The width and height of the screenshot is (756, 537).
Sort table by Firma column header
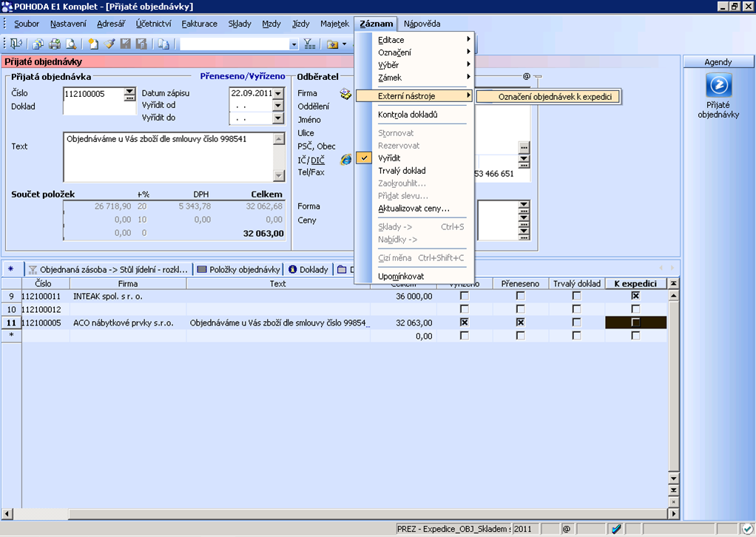(x=128, y=283)
